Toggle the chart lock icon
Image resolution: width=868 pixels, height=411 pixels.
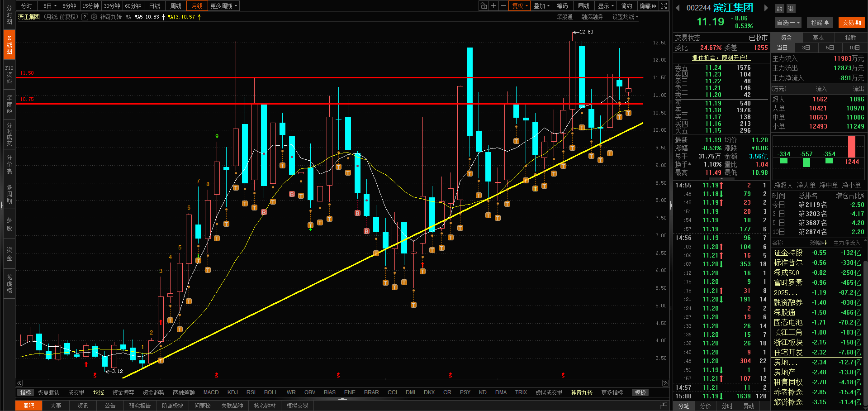tap(484, 6)
